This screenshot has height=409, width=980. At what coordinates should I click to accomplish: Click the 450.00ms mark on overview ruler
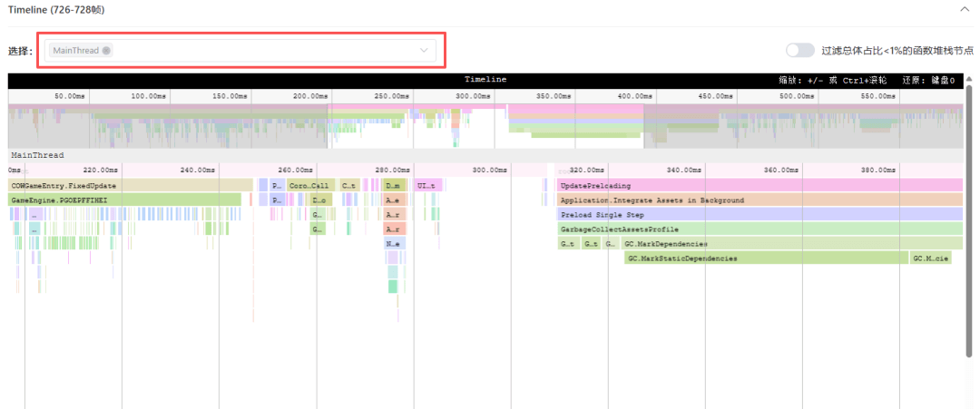tap(715, 96)
